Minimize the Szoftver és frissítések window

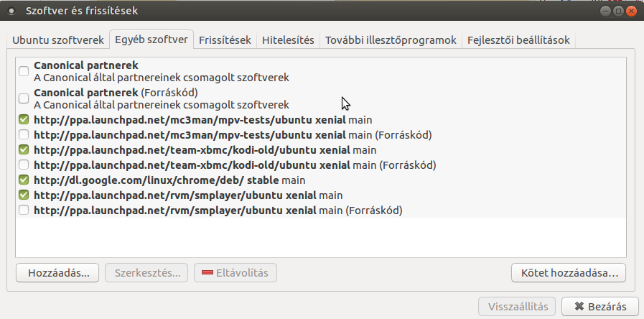tap(605, 11)
